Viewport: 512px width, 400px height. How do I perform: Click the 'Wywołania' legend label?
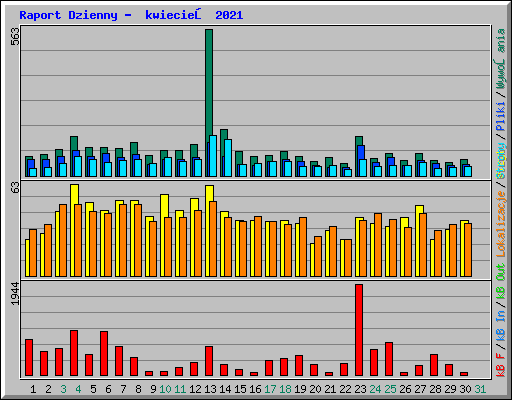501,59
